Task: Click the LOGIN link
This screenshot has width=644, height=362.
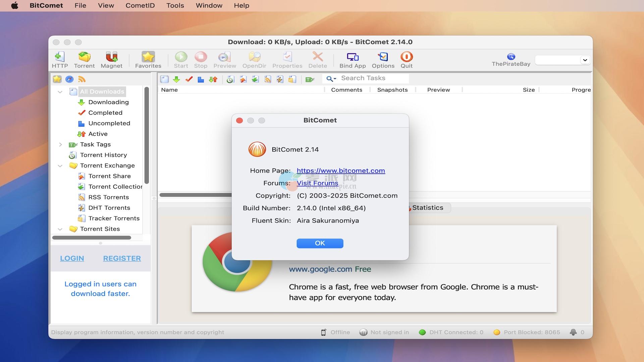Action: [x=72, y=258]
